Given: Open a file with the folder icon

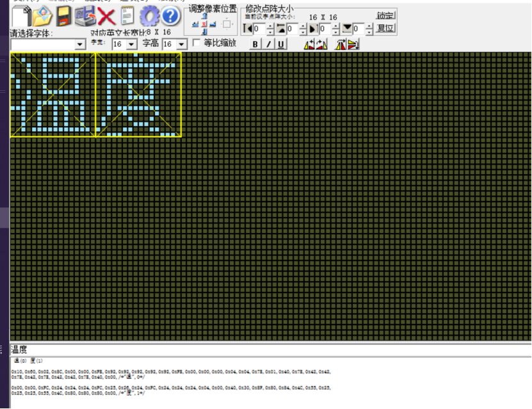Looking at the screenshot, I should (x=42, y=16).
